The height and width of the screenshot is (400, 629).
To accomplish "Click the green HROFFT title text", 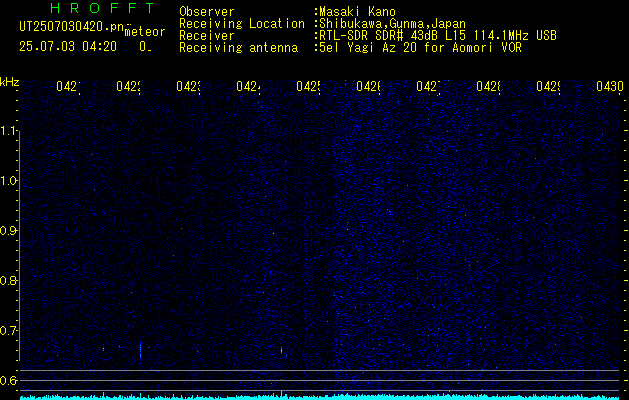I will coord(103,8).
